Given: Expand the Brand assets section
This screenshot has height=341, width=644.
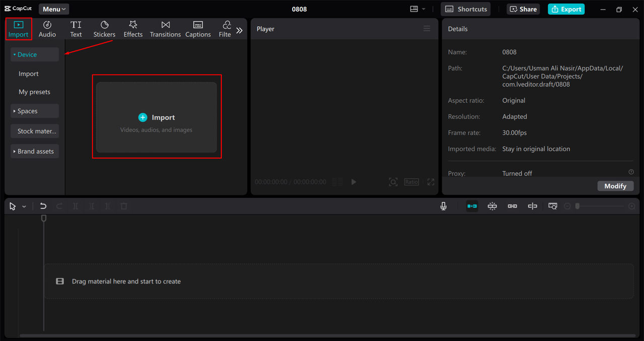Looking at the screenshot, I should click(x=35, y=151).
